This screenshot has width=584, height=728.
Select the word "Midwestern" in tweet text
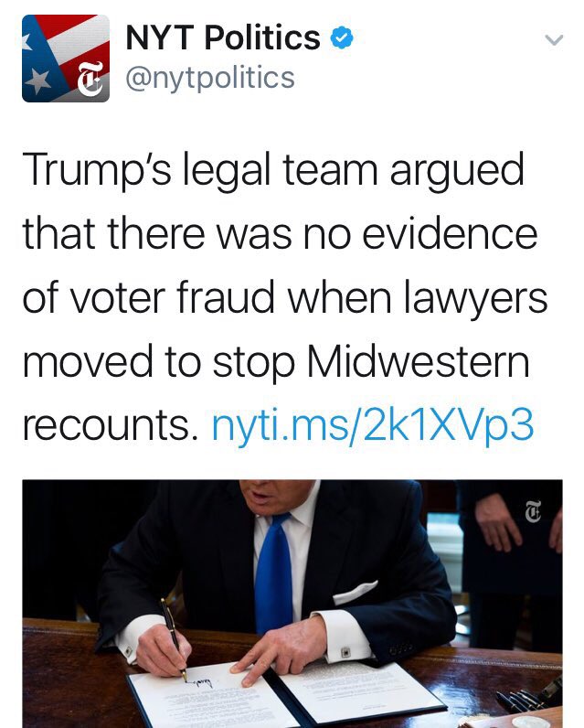pyautogui.click(x=418, y=361)
